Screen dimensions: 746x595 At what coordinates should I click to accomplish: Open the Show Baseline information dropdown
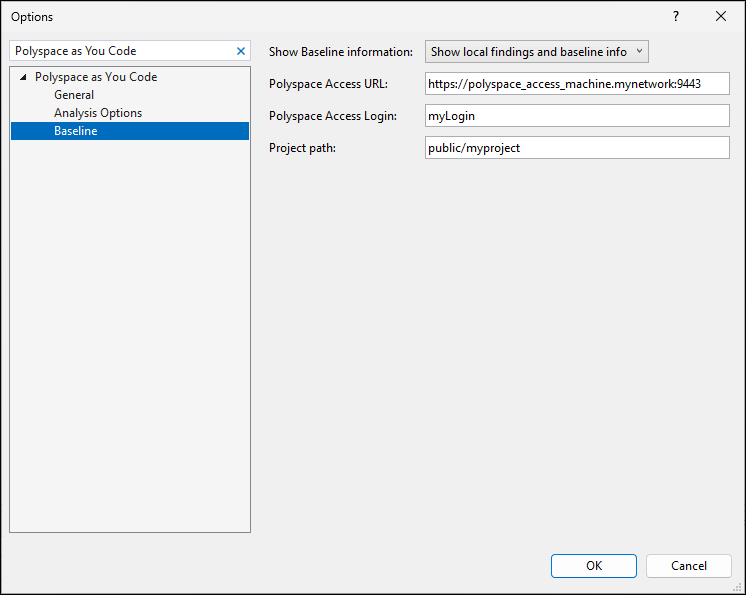tap(537, 52)
